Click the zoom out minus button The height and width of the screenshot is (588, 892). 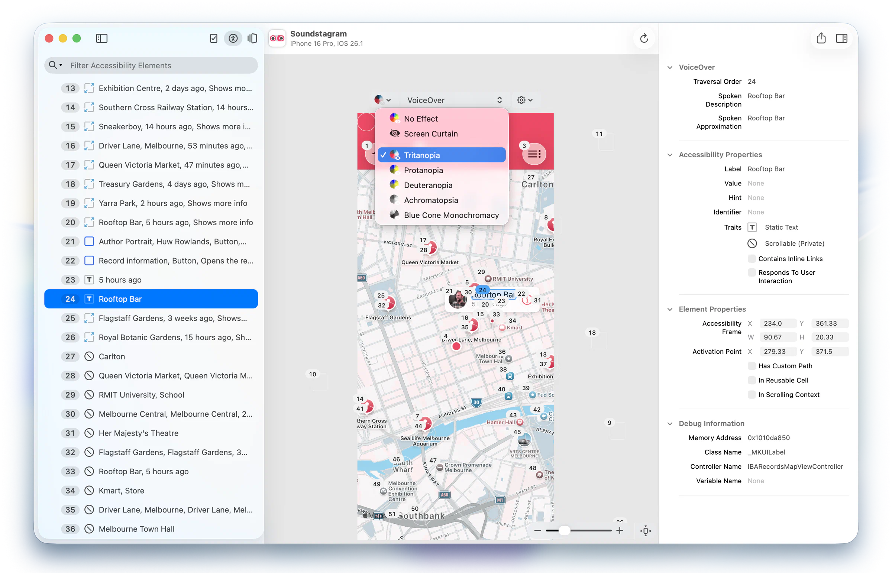click(x=537, y=530)
